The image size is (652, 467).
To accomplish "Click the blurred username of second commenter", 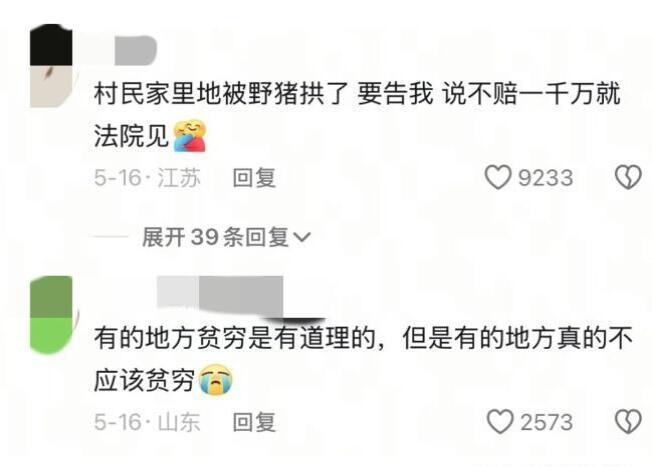I will [x=220, y=296].
